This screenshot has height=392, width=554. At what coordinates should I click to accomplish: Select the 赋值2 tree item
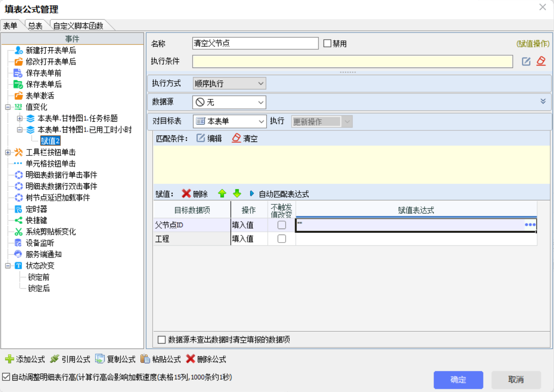click(50, 141)
